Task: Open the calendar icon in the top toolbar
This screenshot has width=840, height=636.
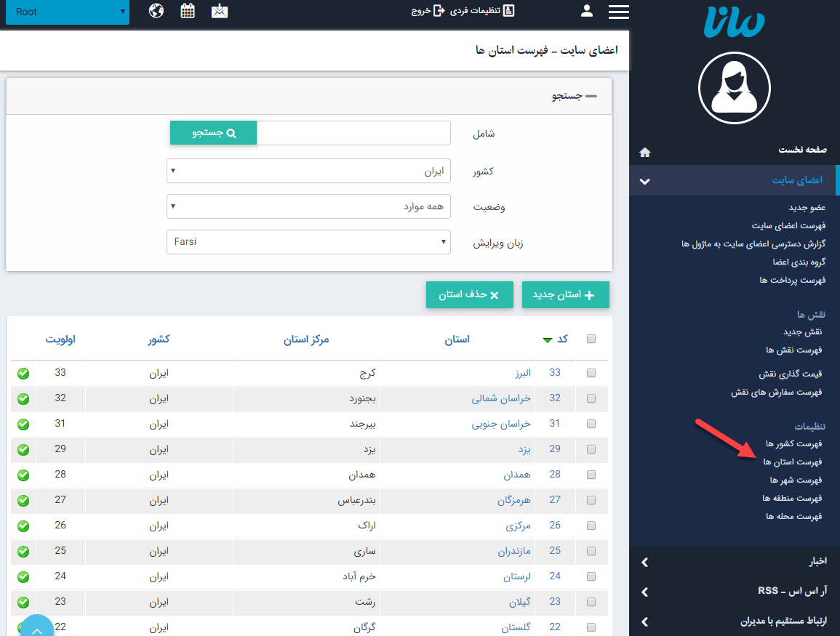Action: point(188,12)
